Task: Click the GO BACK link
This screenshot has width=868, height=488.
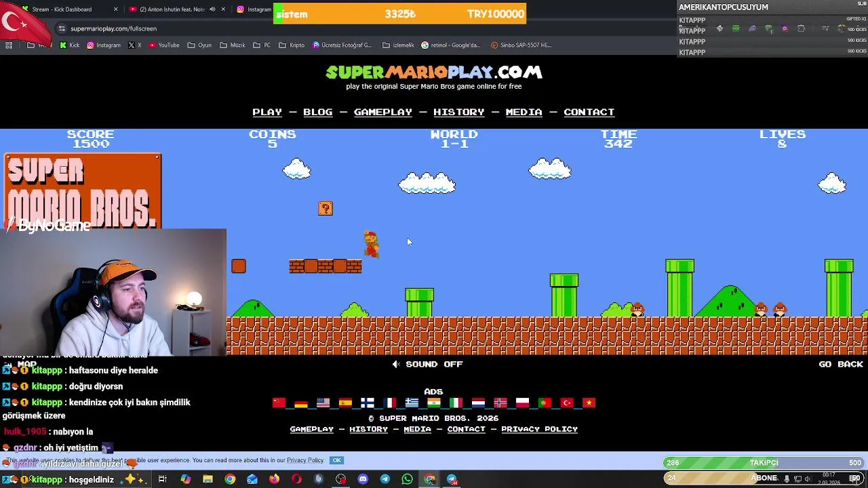Action: 841,365
